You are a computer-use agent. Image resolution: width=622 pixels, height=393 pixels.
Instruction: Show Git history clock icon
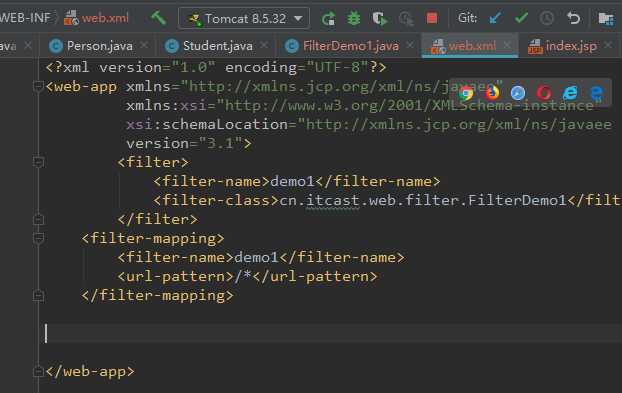pos(547,18)
